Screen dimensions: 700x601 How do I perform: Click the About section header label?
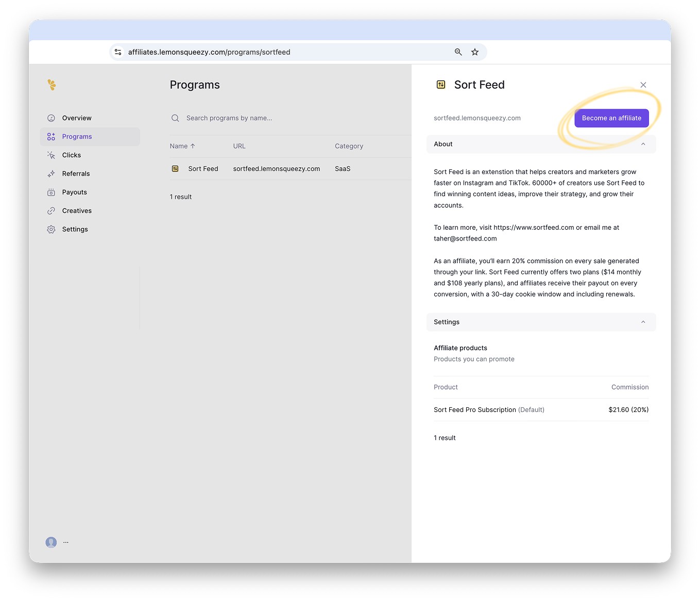443,144
